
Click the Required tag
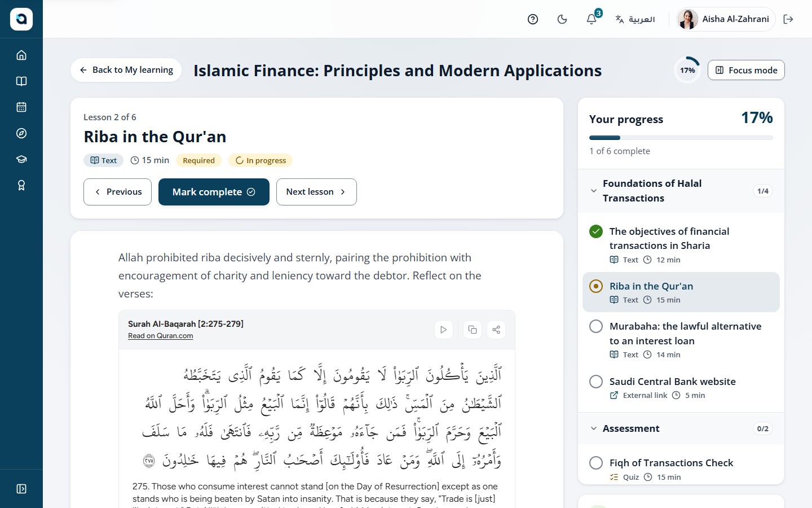198,160
